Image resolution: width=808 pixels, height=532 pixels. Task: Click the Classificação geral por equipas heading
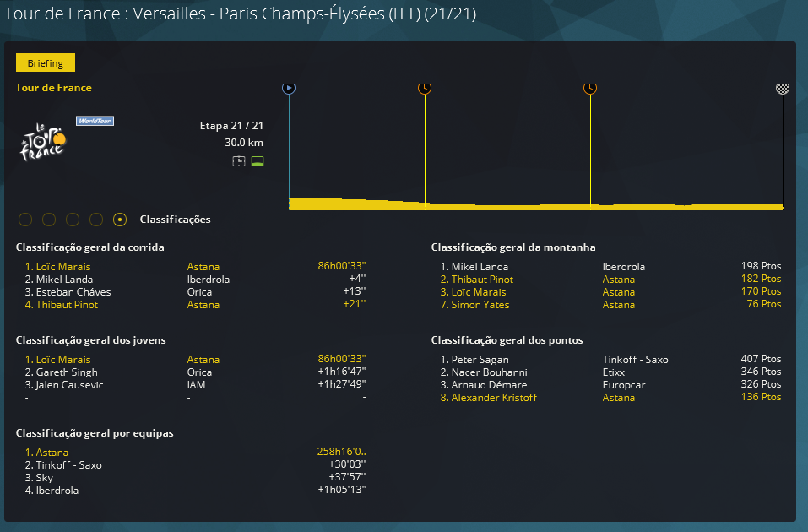(x=95, y=433)
